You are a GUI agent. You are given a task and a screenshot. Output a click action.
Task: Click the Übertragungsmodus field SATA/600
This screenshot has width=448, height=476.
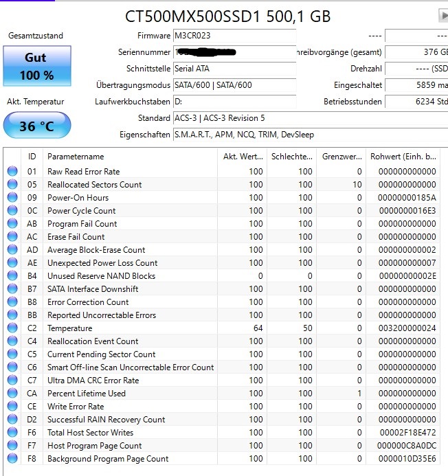point(234,85)
